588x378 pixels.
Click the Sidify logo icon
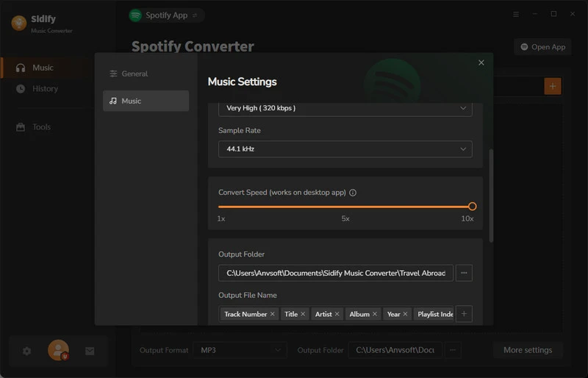pos(19,23)
